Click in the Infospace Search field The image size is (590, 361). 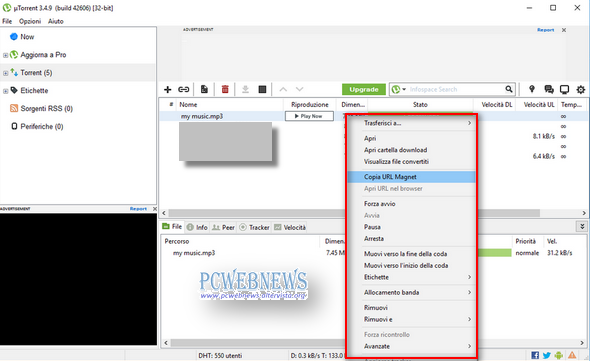[455, 90]
